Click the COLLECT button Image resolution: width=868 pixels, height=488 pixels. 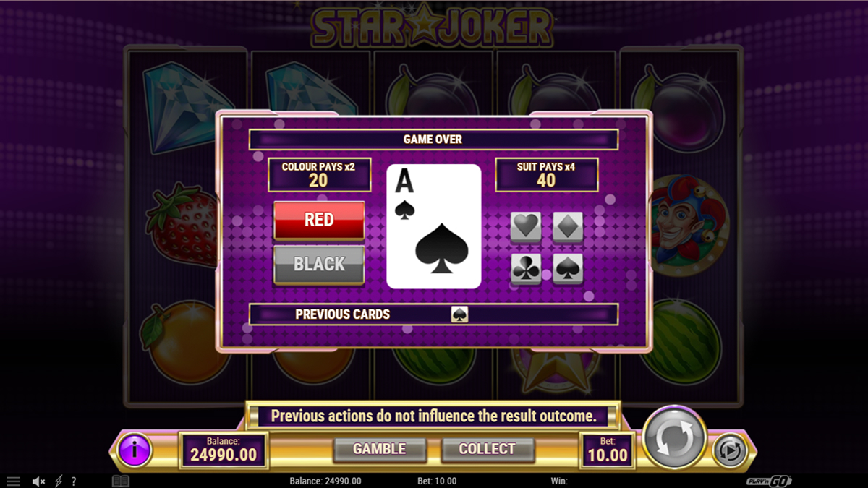[x=488, y=449]
